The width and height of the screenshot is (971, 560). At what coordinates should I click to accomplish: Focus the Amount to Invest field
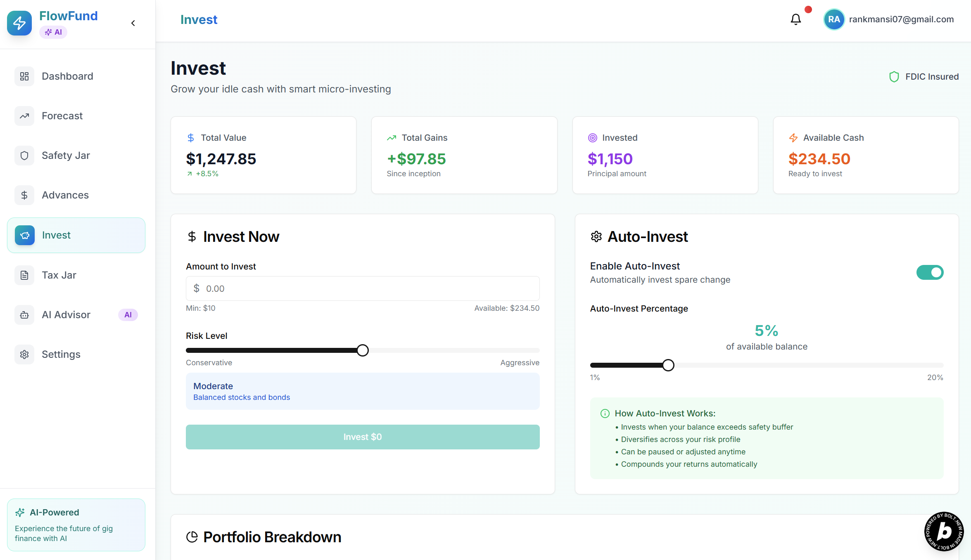tap(363, 288)
